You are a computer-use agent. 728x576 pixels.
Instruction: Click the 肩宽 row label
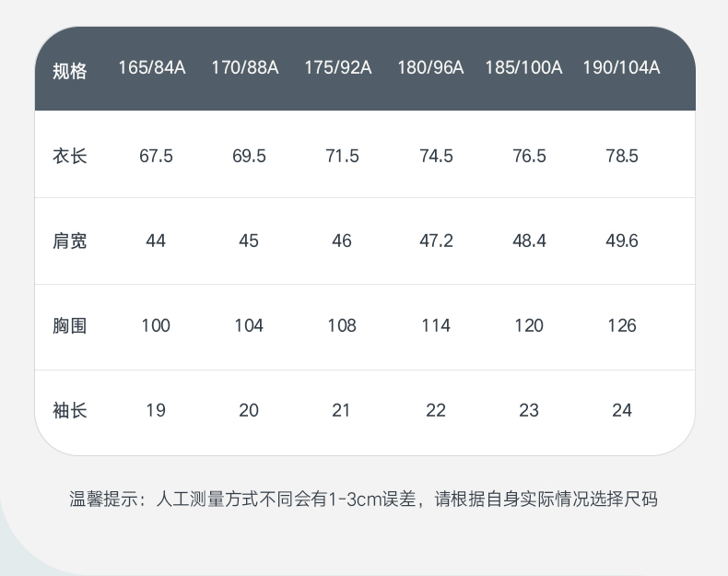(70, 241)
